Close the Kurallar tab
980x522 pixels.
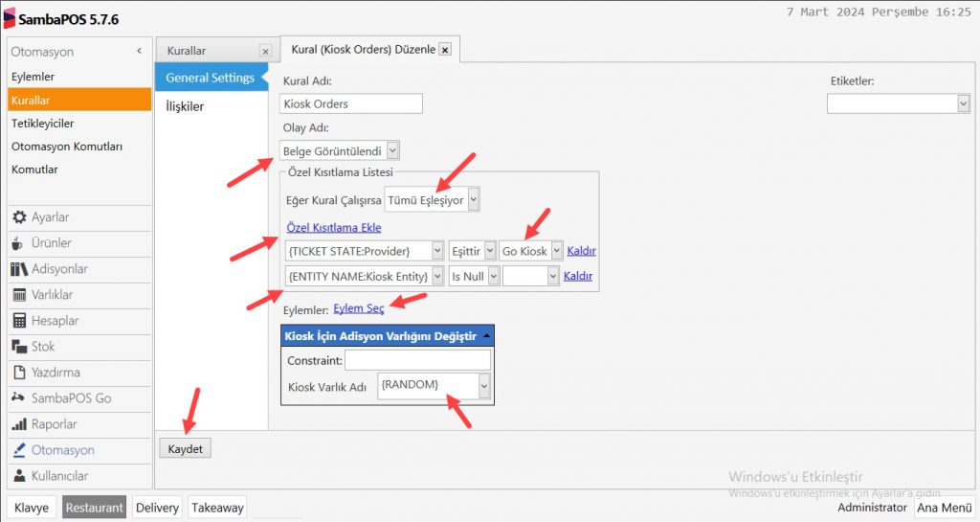(x=265, y=51)
